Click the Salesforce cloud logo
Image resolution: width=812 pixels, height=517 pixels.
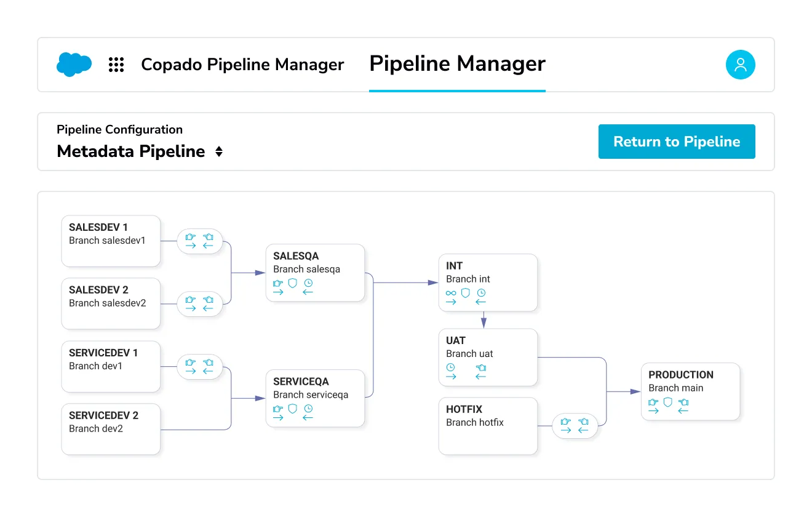click(74, 64)
